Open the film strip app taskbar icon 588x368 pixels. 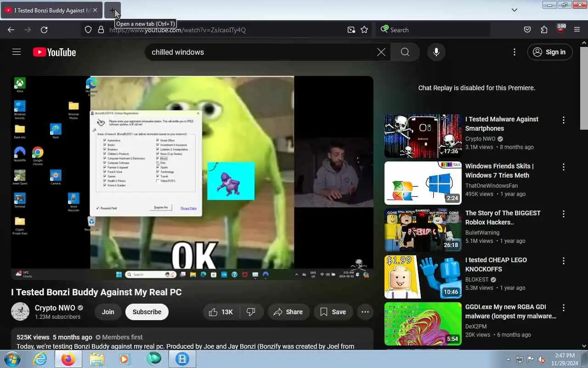[182, 359]
